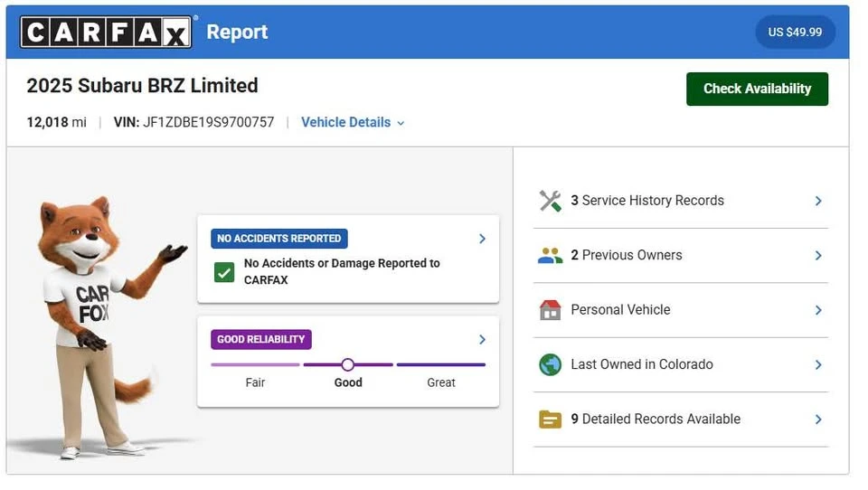
Task: Expand the Previous Owners row chevron
Action: pyautogui.click(x=818, y=256)
